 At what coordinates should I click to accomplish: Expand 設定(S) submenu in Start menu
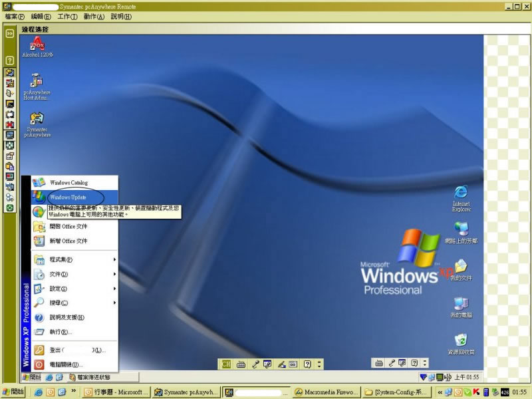pyautogui.click(x=74, y=289)
